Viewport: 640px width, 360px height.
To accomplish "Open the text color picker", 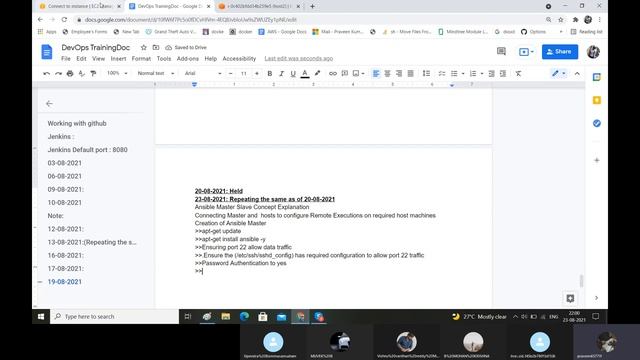I will pyautogui.click(x=304, y=73).
